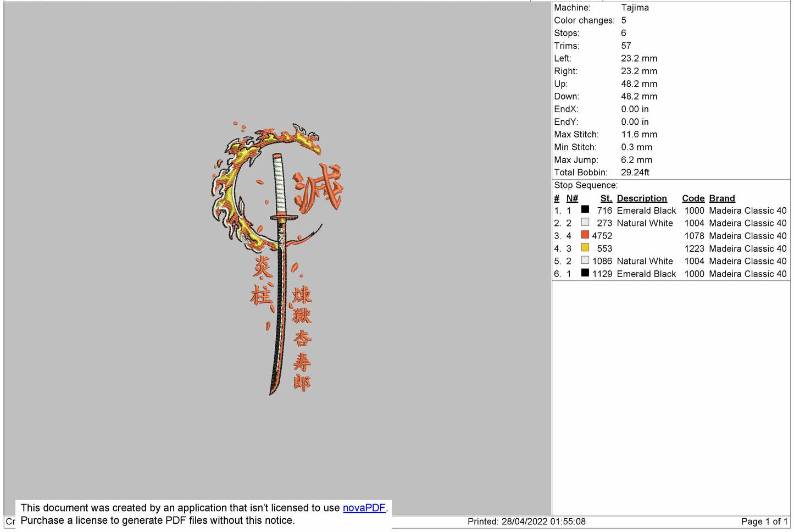Select the Emerald Black swatch in row 6
Image resolution: width=794 pixels, height=532 pixels.
tap(585, 273)
